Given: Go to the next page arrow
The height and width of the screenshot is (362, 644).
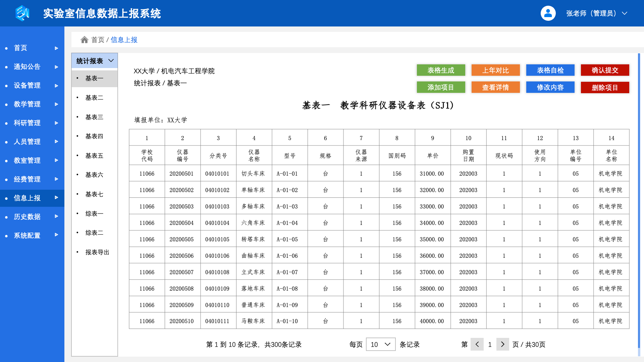Looking at the screenshot, I should (502, 344).
